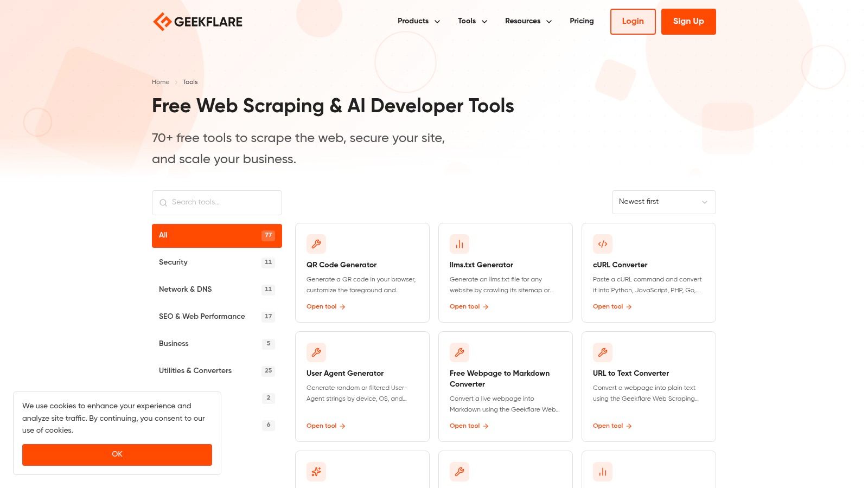Click the arrow beside User Agent Generator Open tool
Screen dimensions: 868x488
pos(342,426)
